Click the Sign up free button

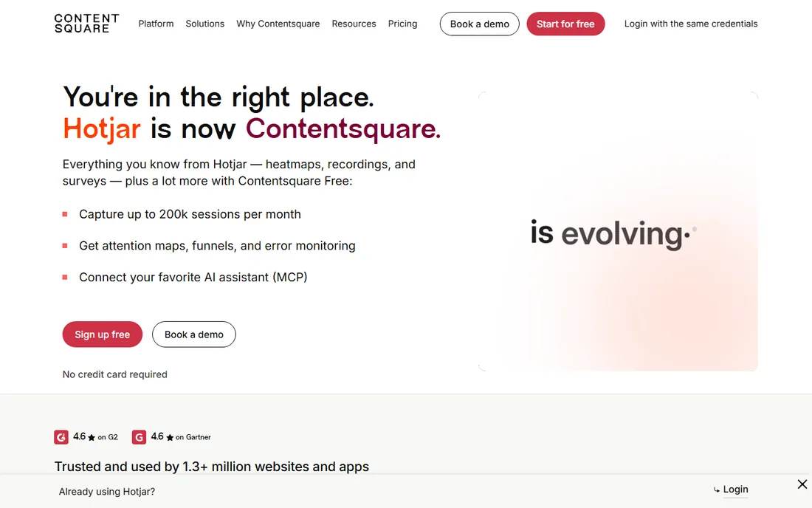point(102,334)
